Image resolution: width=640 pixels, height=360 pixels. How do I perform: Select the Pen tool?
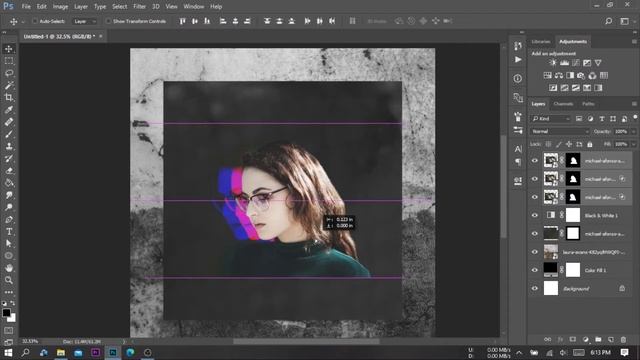(9, 220)
